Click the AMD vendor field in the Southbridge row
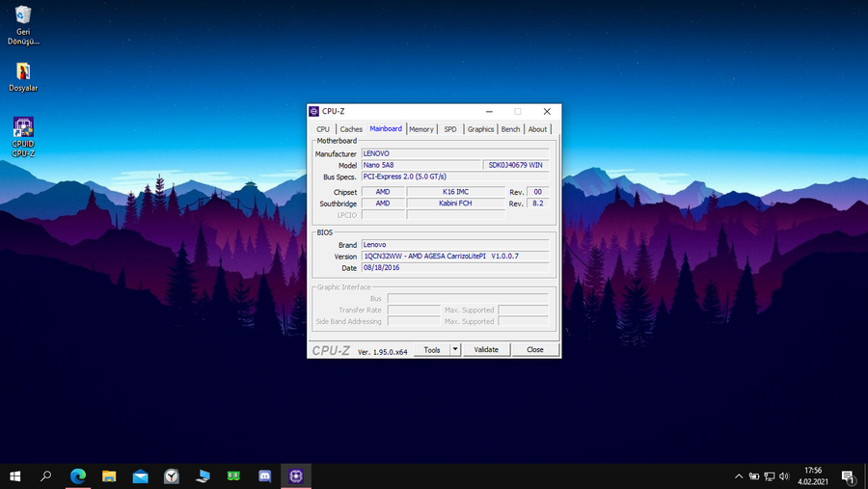 (383, 204)
